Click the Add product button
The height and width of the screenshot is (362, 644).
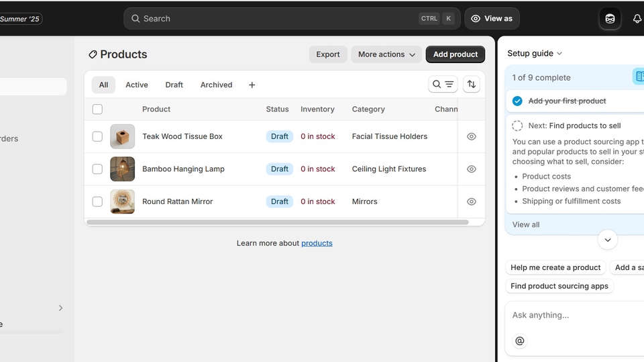click(x=455, y=54)
